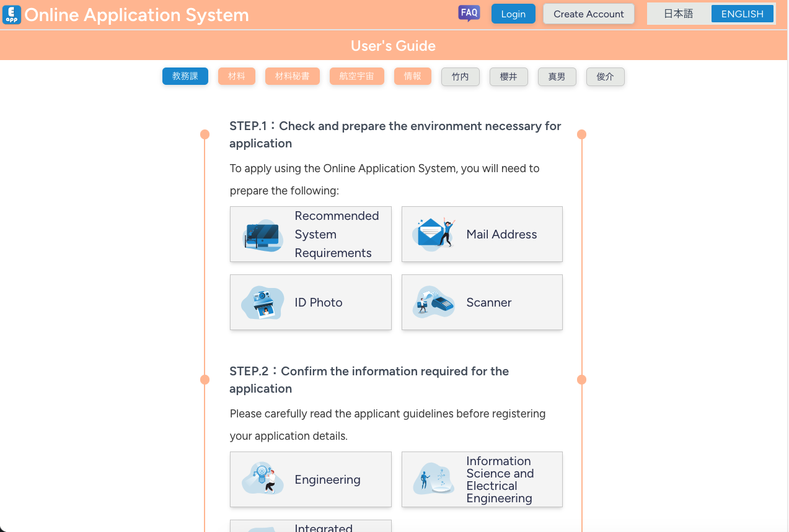Select the ENGLISH language option
The width and height of the screenshot is (789, 532).
742,14
